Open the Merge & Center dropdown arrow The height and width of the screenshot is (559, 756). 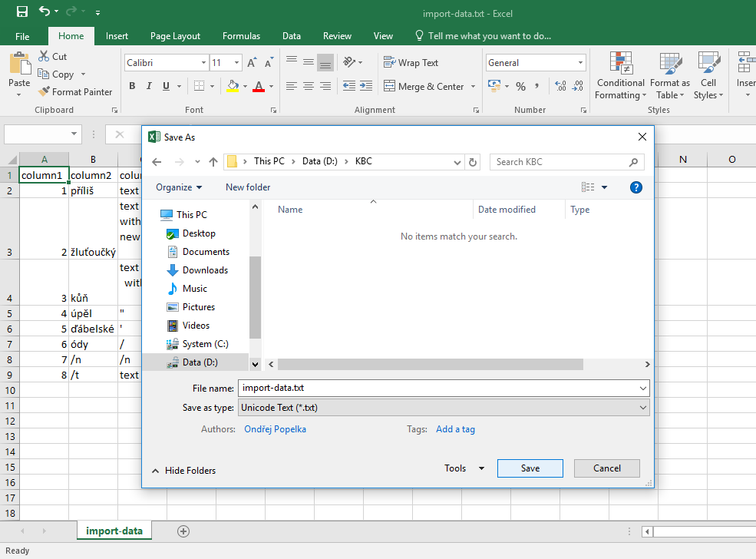473,86
